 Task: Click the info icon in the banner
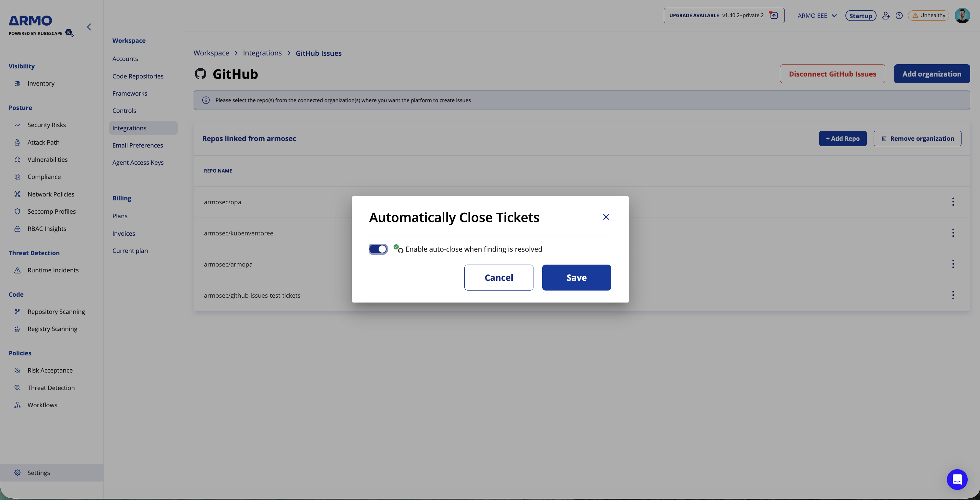(206, 100)
